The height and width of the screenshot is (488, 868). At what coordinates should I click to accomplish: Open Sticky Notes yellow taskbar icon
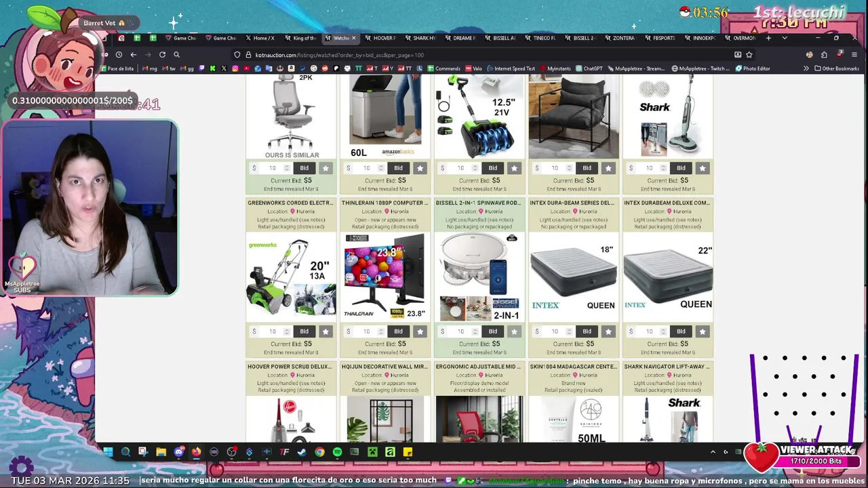(x=408, y=452)
